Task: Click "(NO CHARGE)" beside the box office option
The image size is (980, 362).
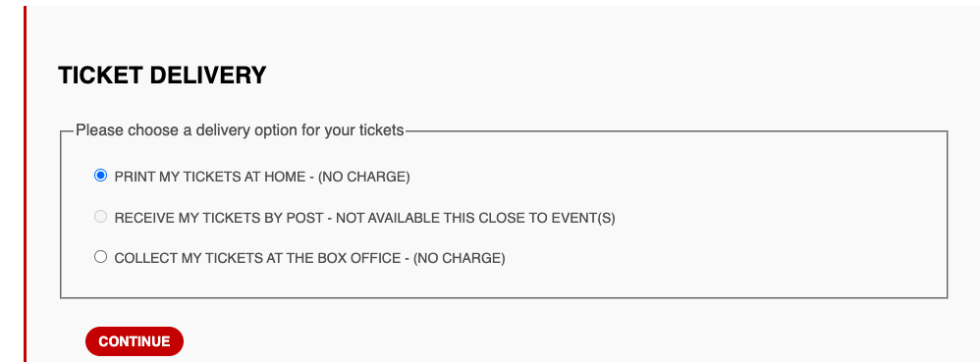Action: click(x=459, y=258)
